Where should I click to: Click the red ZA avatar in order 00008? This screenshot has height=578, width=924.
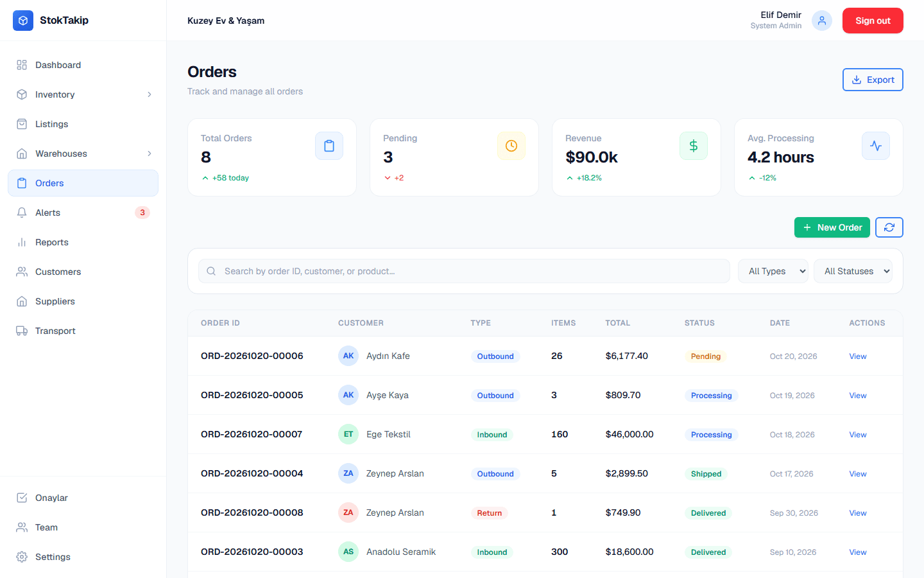[x=348, y=512]
